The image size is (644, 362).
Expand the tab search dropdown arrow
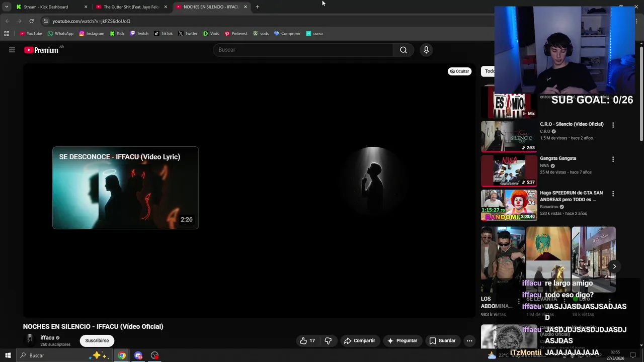tap(7, 7)
